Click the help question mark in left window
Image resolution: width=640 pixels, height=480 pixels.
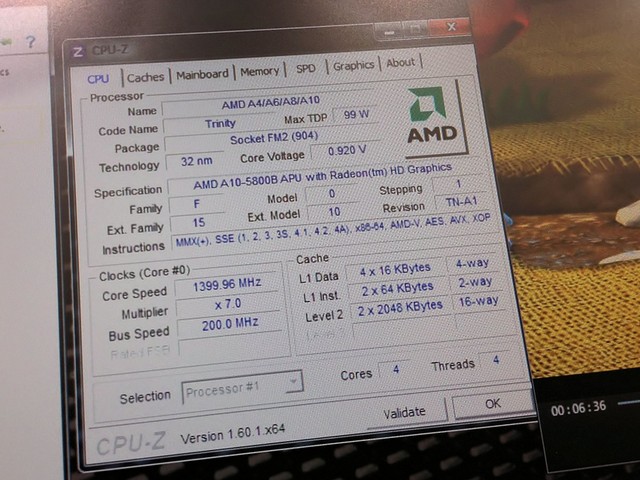31,42
